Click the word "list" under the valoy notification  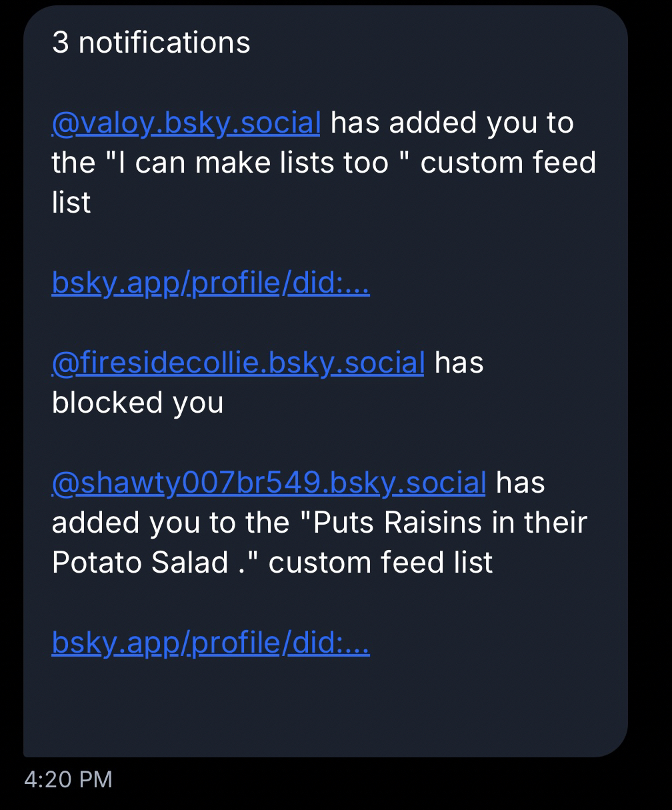point(71,203)
